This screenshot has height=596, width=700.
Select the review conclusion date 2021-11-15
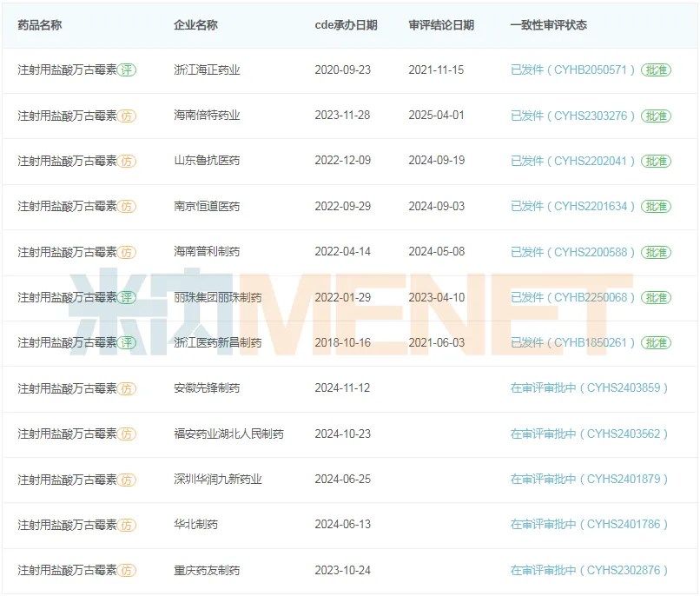click(436, 70)
